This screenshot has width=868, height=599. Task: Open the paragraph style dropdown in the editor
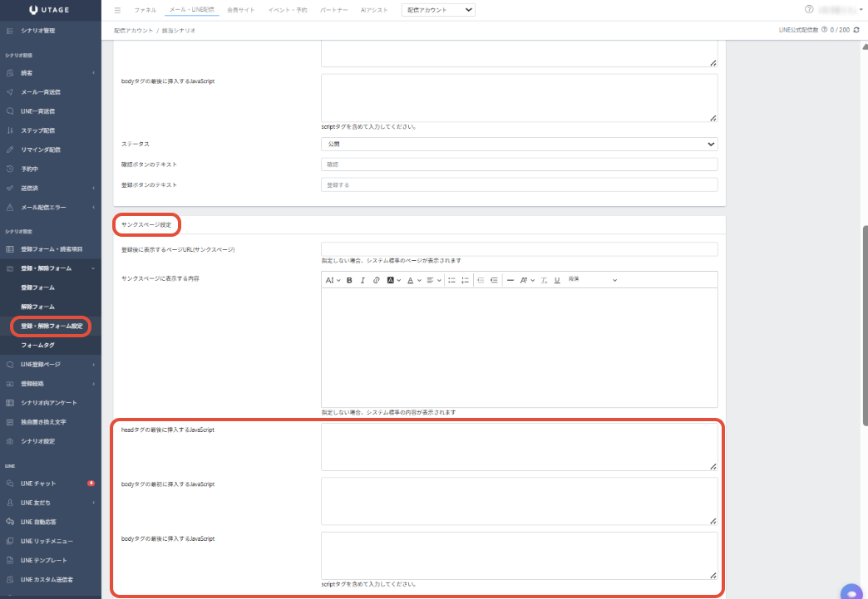click(x=592, y=281)
